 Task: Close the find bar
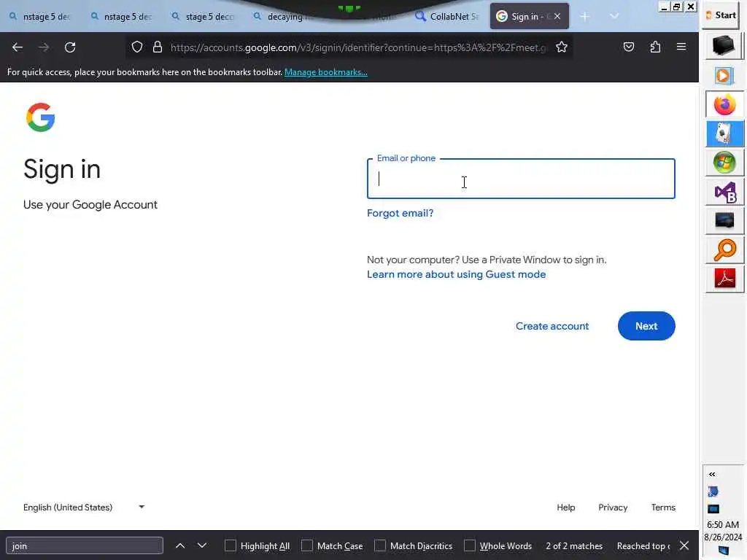click(x=684, y=545)
